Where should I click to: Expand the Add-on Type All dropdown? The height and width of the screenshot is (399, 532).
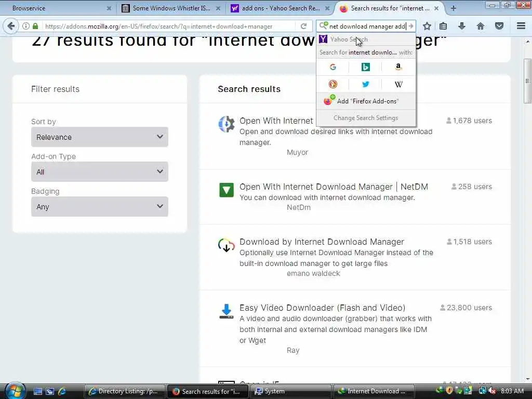(x=99, y=171)
